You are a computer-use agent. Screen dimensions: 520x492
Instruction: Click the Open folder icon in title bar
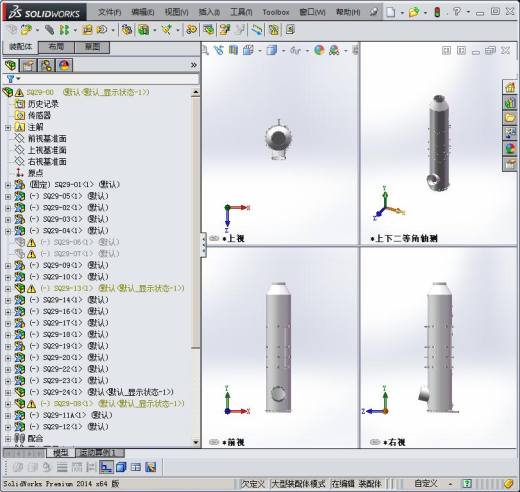[414, 12]
